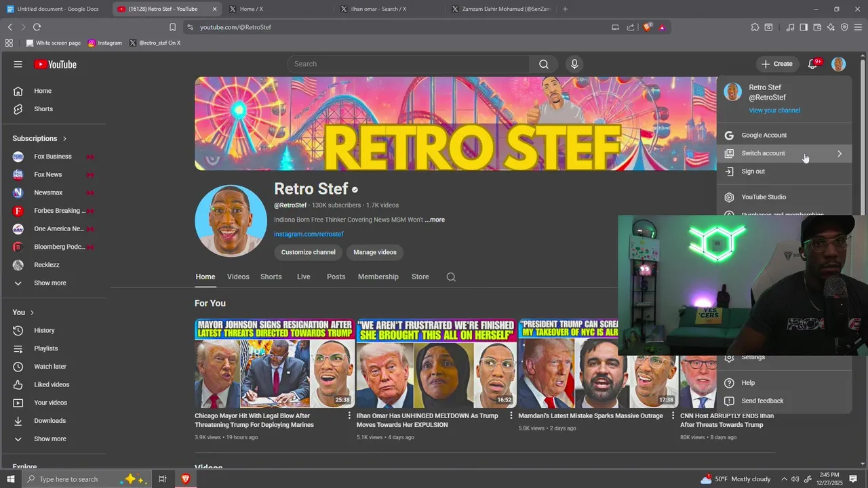This screenshot has width=868, height=488.
Task: Switch to the Live channel tab
Action: 304,277
